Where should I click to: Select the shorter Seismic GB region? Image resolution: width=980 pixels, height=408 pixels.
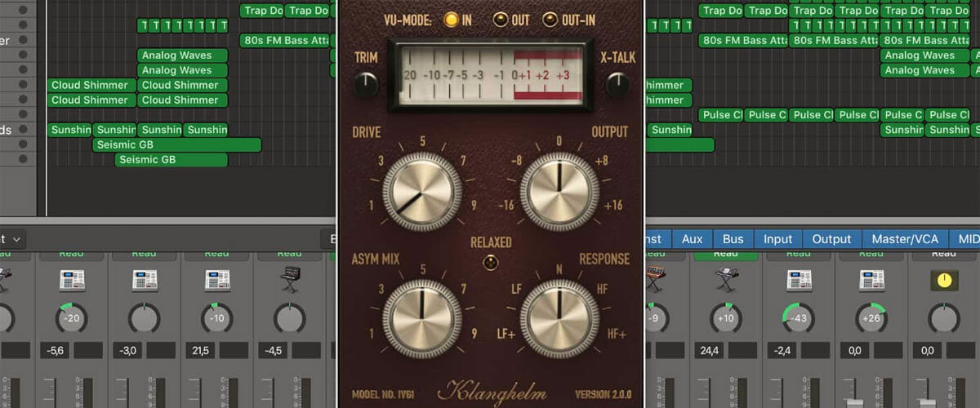(170, 160)
